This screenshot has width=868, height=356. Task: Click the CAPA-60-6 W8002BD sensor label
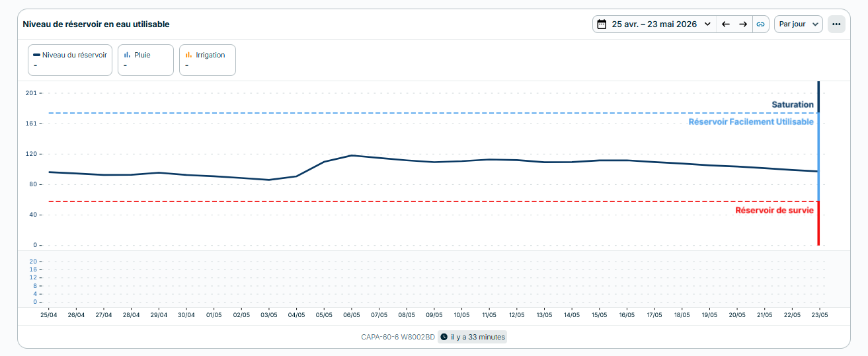(x=398, y=337)
